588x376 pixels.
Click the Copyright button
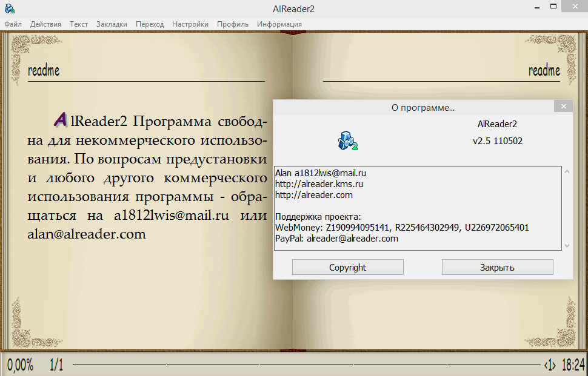click(x=347, y=267)
